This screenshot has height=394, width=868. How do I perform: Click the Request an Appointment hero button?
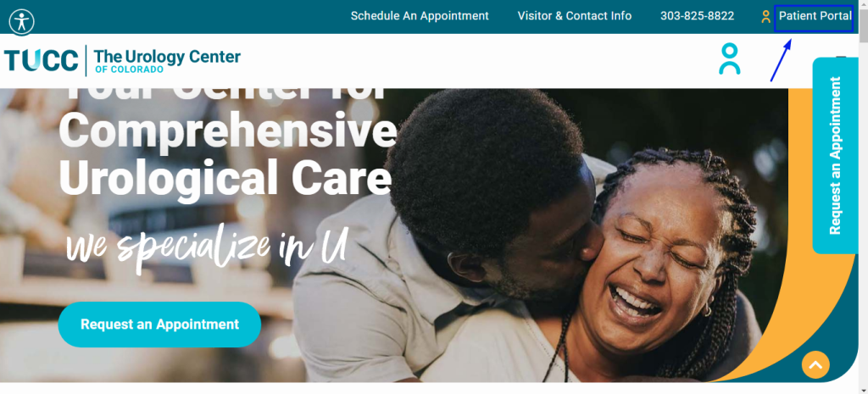pyautogui.click(x=159, y=325)
